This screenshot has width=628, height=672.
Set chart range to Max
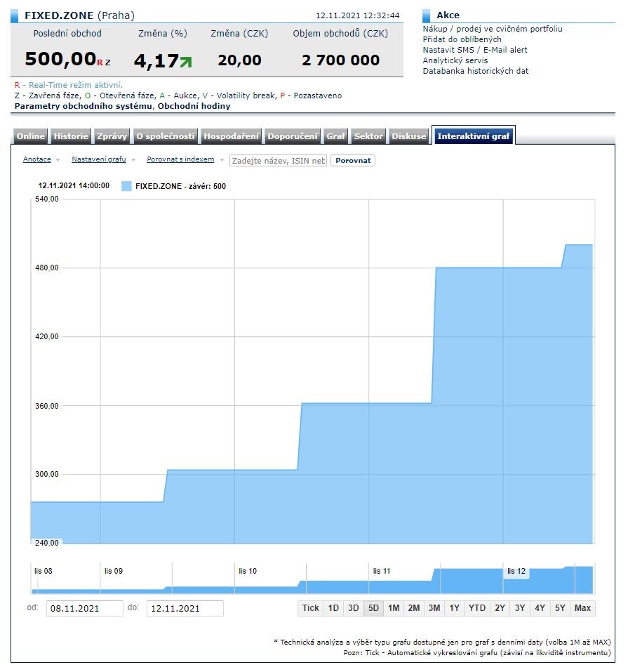[582, 608]
